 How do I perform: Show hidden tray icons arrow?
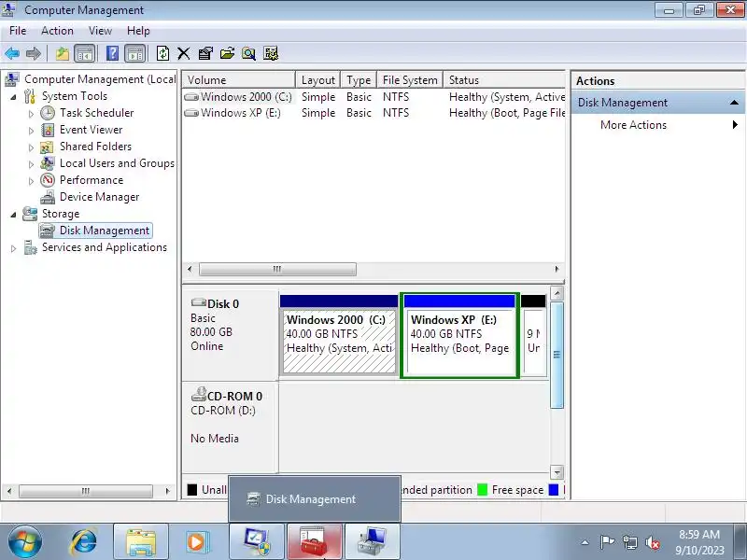(585, 542)
